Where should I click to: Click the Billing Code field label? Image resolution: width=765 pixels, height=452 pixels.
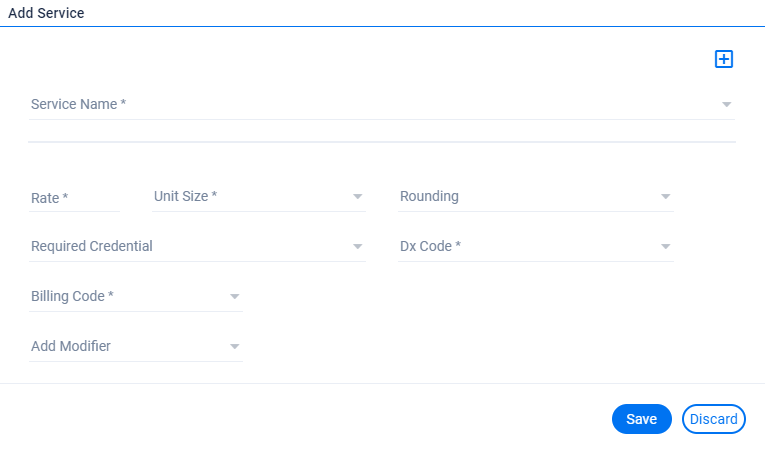(x=73, y=296)
